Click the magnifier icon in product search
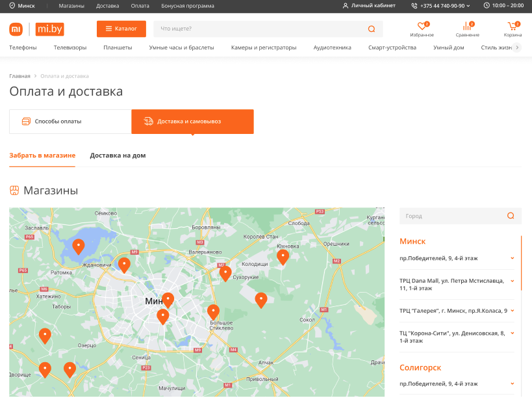The height and width of the screenshot is (409, 532). [x=372, y=29]
